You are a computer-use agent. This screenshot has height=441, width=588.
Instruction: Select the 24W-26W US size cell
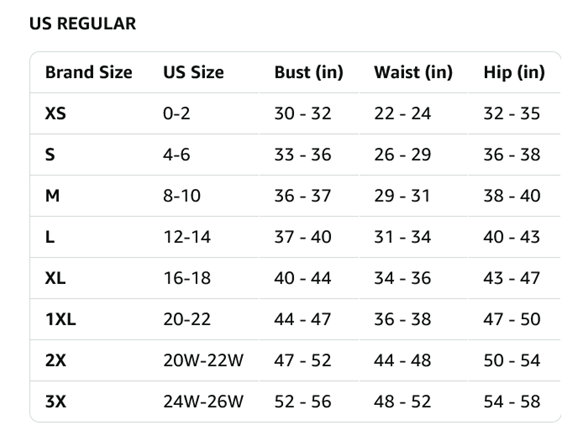[203, 402]
